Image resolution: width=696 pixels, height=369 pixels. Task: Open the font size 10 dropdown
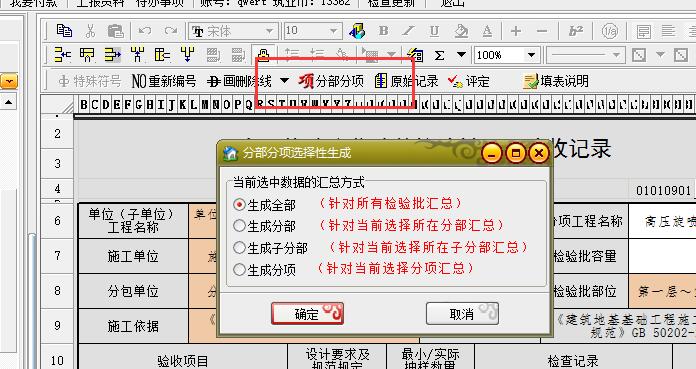click(334, 32)
